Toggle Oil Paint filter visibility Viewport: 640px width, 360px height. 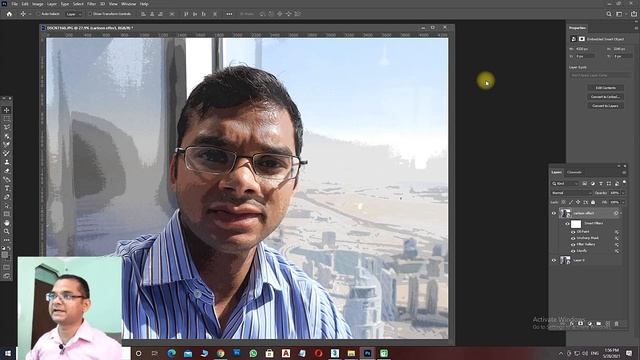[x=573, y=232]
